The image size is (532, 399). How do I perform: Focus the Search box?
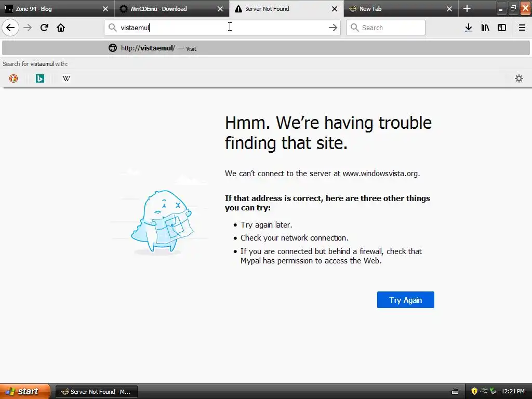point(385,28)
